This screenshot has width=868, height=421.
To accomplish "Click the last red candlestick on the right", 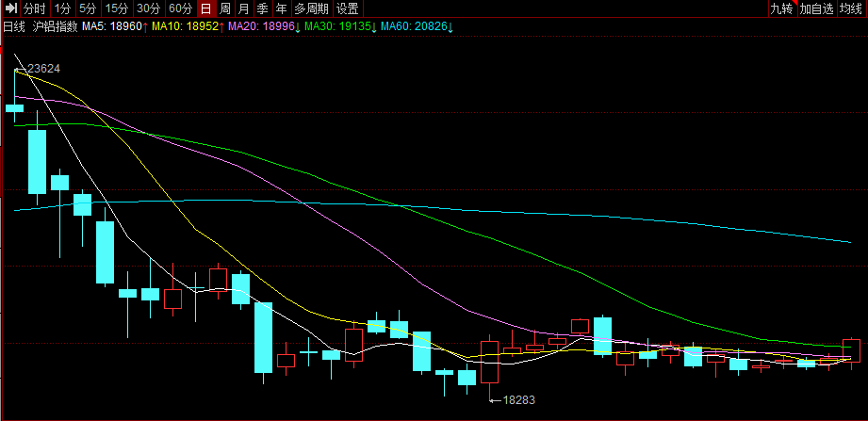I will (x=851, y=350).
